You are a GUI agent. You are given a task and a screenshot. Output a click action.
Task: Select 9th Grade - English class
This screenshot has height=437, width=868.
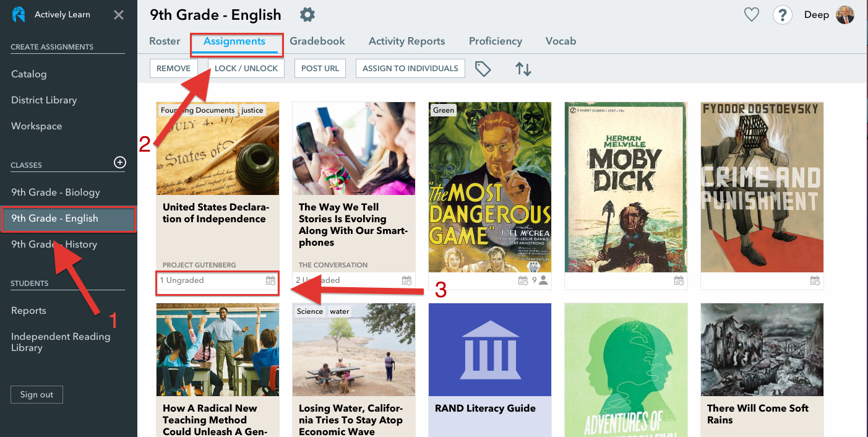(x=68, y=218)
